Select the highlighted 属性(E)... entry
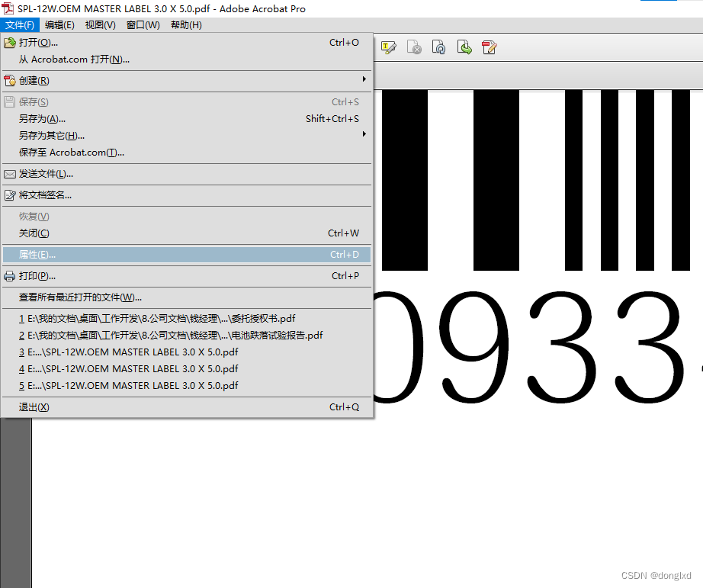Viewport: 703px width, 588px height. click(x=187, y=255)
